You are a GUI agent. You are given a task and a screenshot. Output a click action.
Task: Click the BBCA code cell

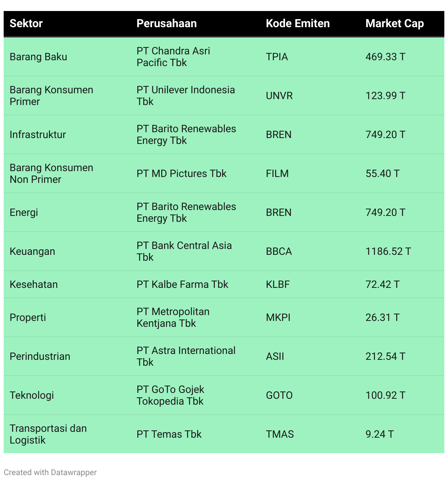pyautogui.click(x=279, y=252)
